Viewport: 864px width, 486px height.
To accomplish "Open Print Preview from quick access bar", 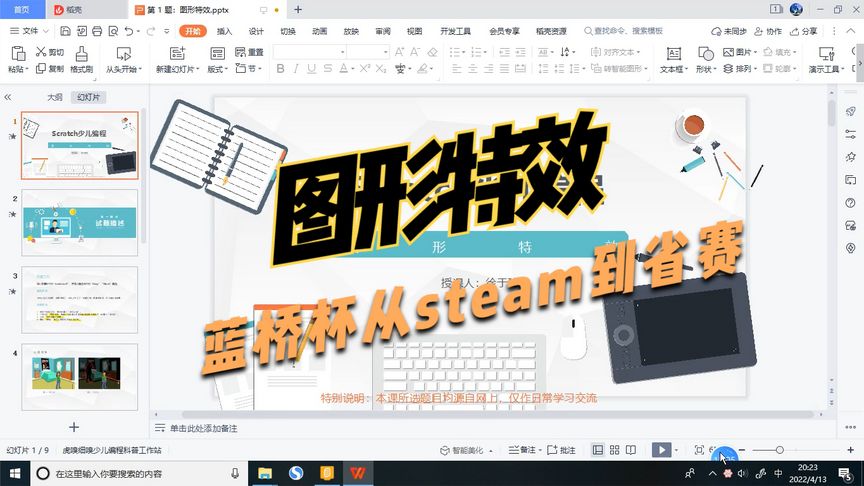I will [x=113, y=31].
